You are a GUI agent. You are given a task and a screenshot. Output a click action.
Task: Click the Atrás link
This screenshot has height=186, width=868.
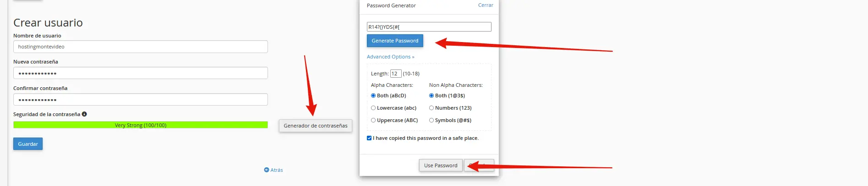[277, 170]
